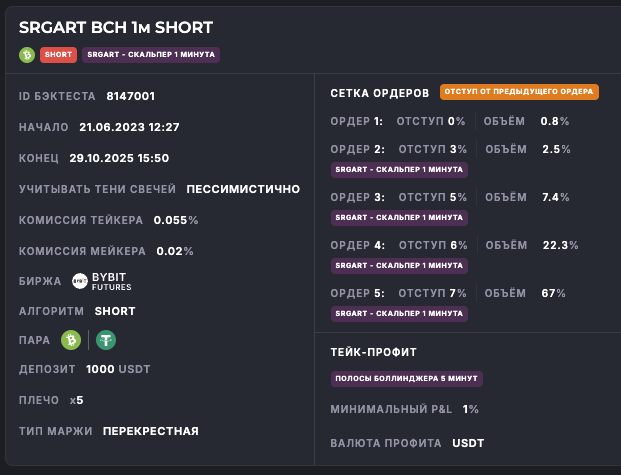Click the deposit value 1000 USDT
Viewport: 621px width, 475px height.
[x=118, y=370]
